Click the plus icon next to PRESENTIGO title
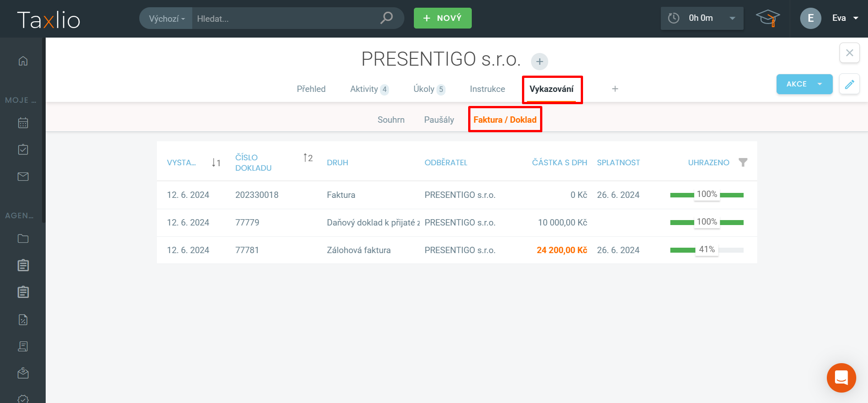 (x=539, y=62)
